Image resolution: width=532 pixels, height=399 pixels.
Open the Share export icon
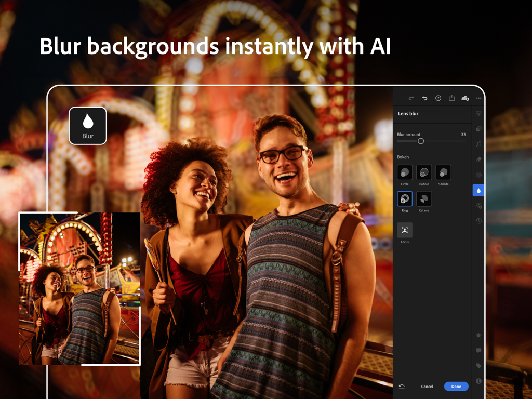point(451,98)
